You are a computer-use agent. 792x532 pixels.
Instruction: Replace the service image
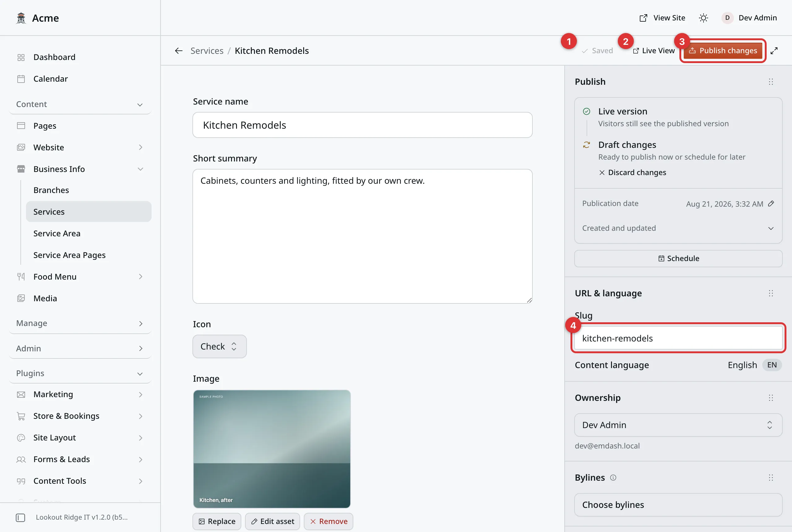[x=217, y=521]
